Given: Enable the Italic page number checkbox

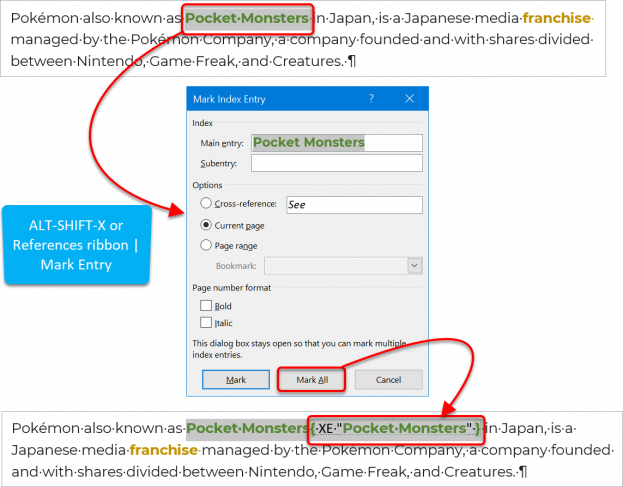Looking at the screenshot, I should point(206,322).
